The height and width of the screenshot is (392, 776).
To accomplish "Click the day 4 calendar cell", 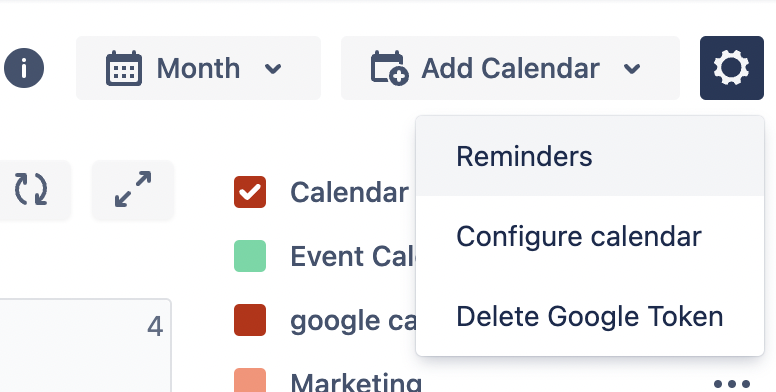I will tap(85, 345).
